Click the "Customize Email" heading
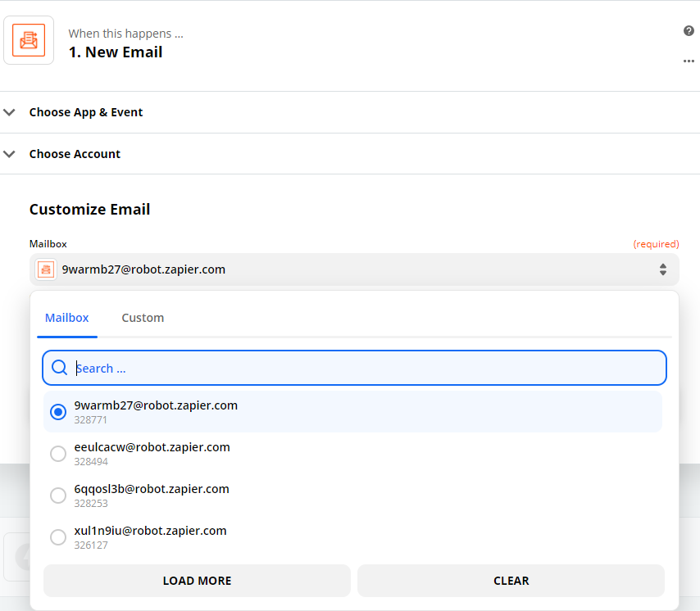Image resolution: width=700 pixels, height=611 pixels. [89, 209]
